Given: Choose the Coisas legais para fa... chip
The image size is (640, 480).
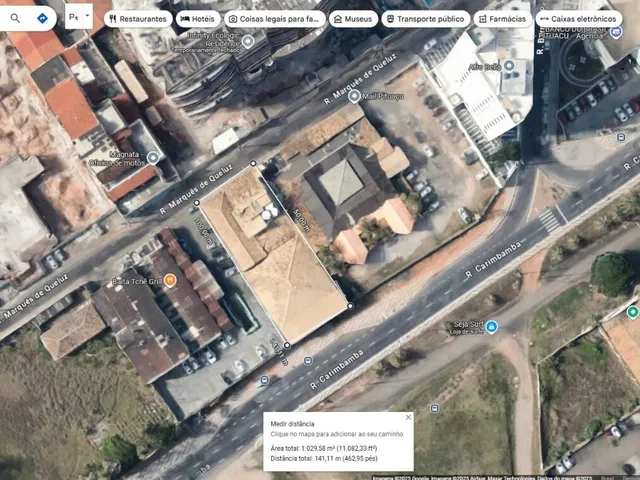Looking at the screenshot, I should [x=275, y=19].
